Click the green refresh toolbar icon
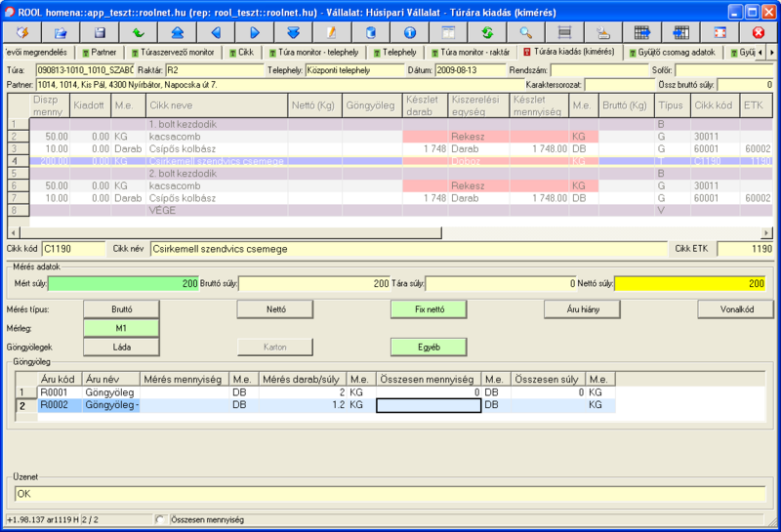 486,33
